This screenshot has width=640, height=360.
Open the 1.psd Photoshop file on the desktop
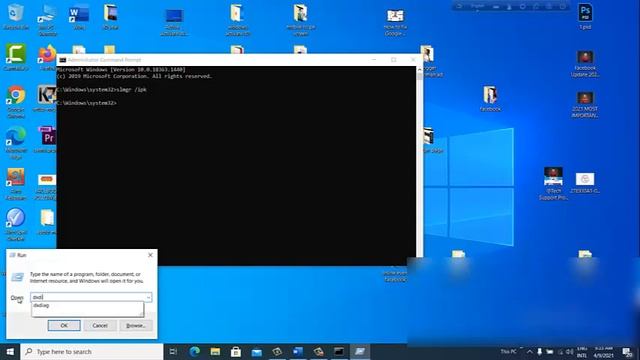[585, 16]
